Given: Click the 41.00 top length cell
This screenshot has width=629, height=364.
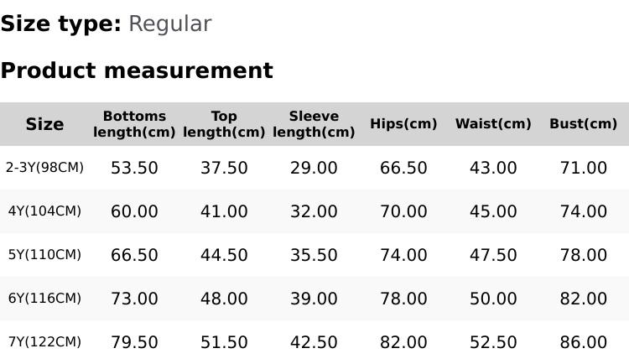Looking at the screenshot, I should (x=224, y=211).
